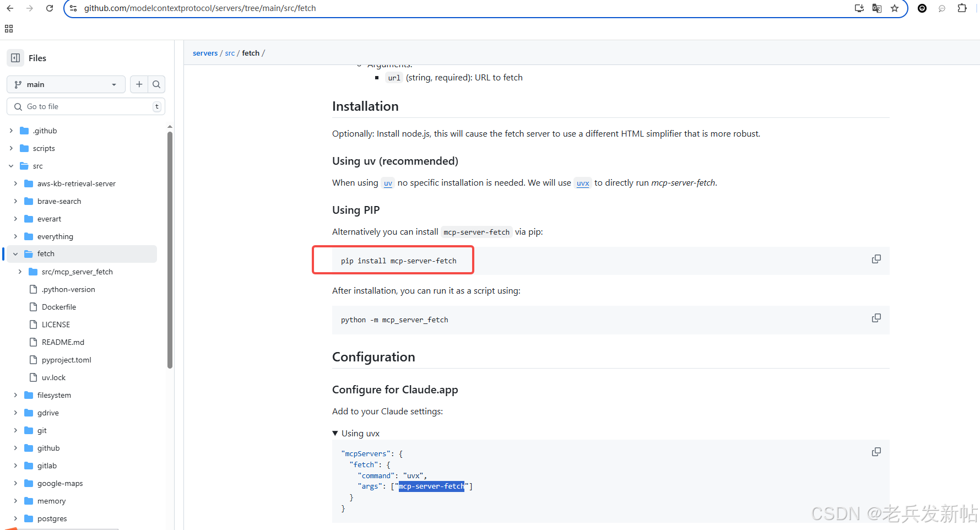Open the google-maps folder
Image resolution: width=980 pixels, height=530 pixels.
[x=60, y=483]
